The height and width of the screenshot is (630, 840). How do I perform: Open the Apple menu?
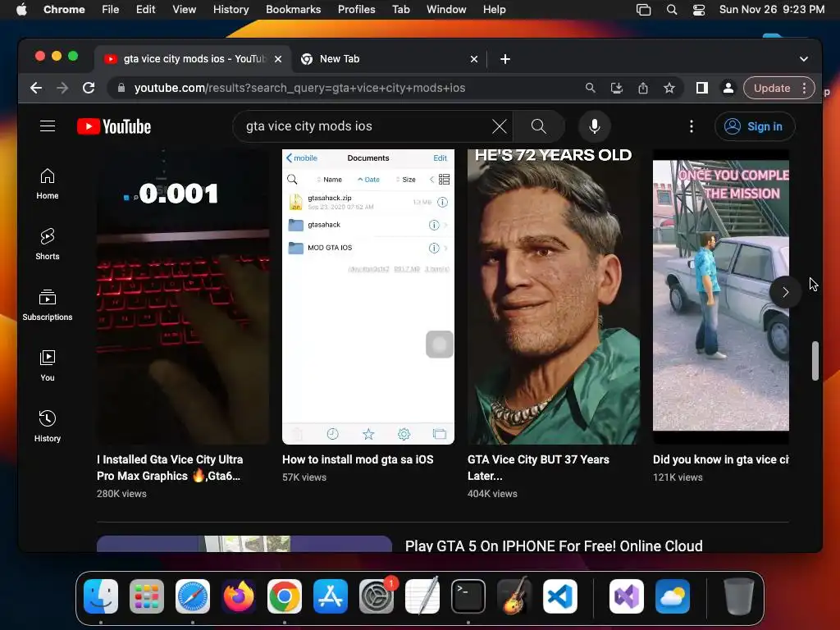[x=22, y=9]
